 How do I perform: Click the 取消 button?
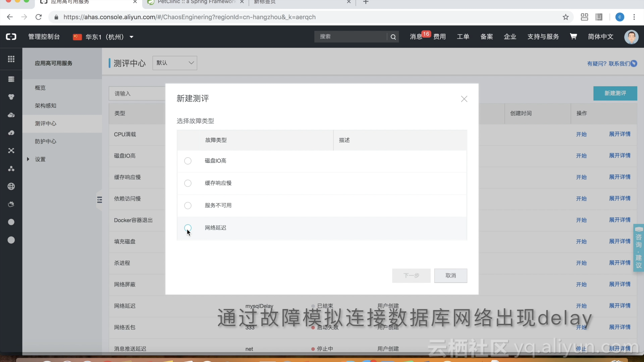click(x=450, y=276)
